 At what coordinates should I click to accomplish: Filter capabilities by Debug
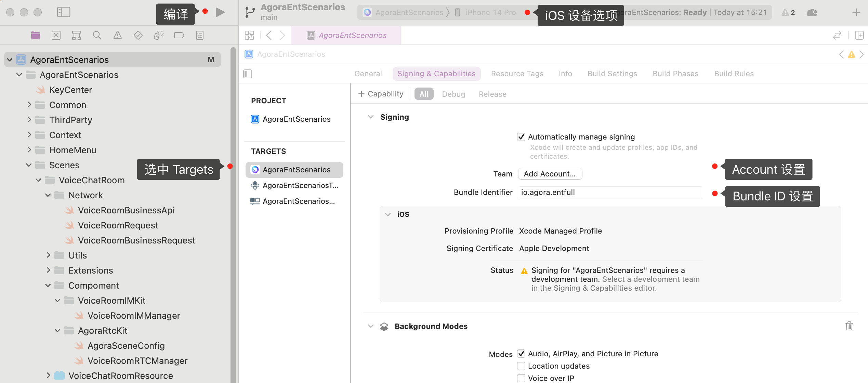(453, 94)
